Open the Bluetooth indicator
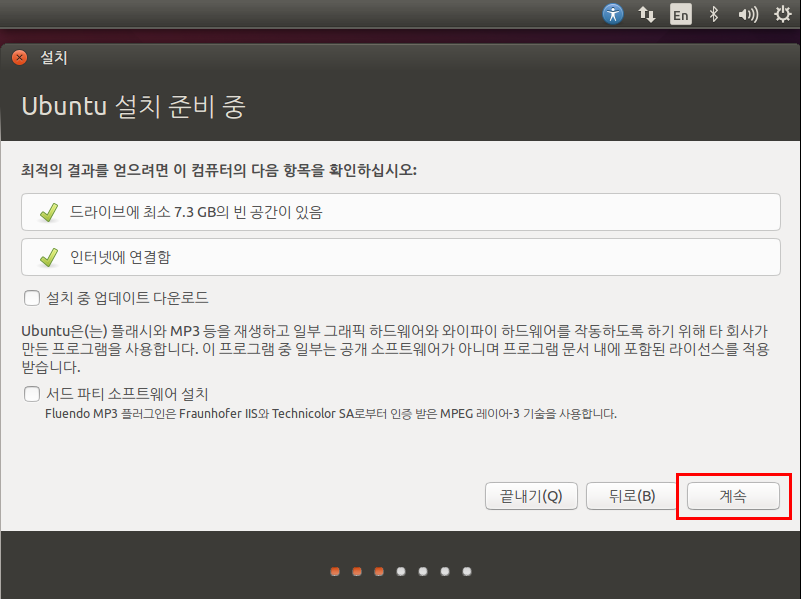This screenshot has width=801, height=599. click(714, 14)
